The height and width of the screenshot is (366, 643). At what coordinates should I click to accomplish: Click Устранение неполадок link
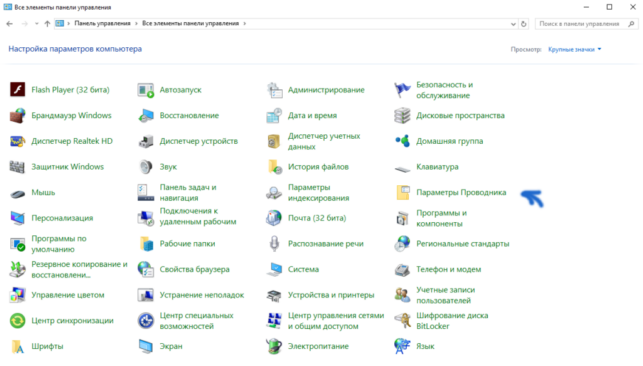[x=202, y=295]
